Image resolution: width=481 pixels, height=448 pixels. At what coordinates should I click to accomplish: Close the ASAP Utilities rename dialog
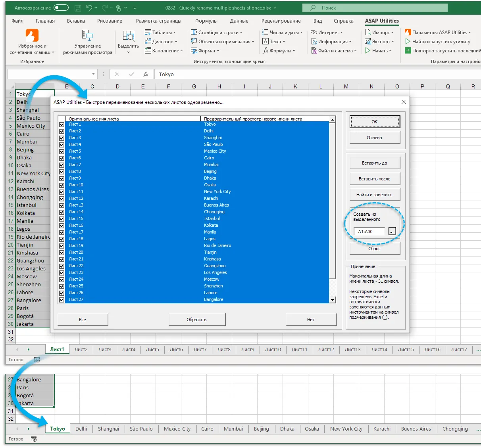403,102
